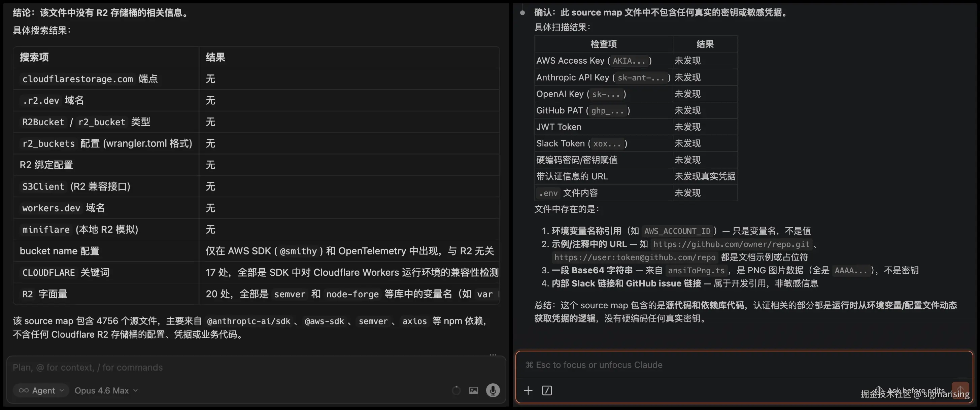Click the ansiToPng.ts filename chip
980x410 pixels.
(x=696, y=270)
